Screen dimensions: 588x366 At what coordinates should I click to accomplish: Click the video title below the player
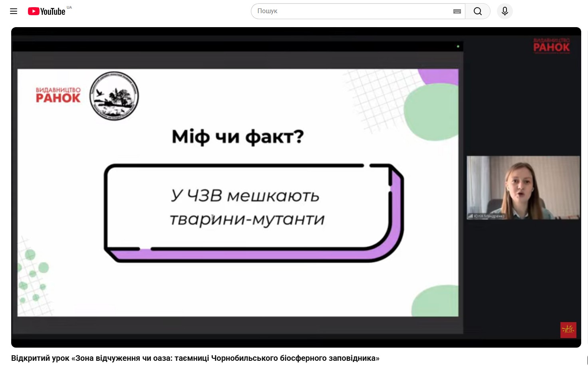click(x=195, y=358)
